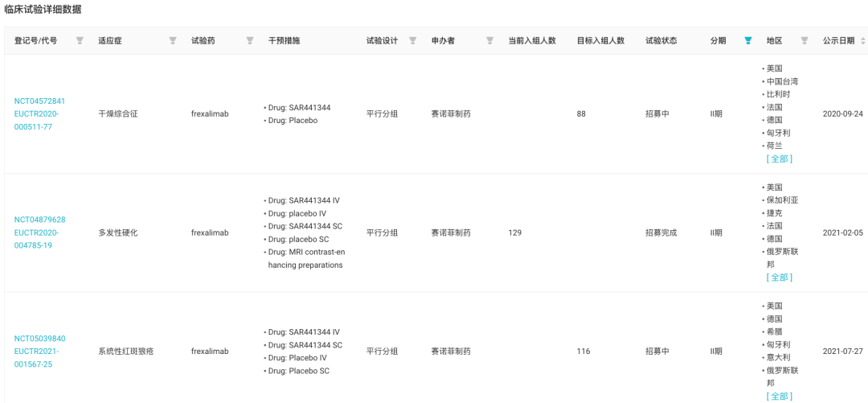Image resolution: width=868 pixels, height=403 pixels.
Task: Open trial link NCT04879628
Action: coord(40,220)
